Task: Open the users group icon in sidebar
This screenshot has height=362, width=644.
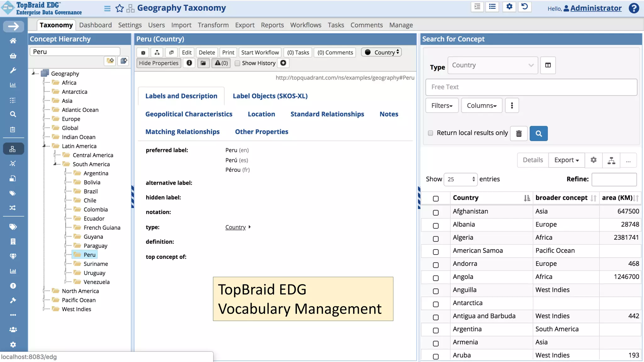Action: (13, 330)
